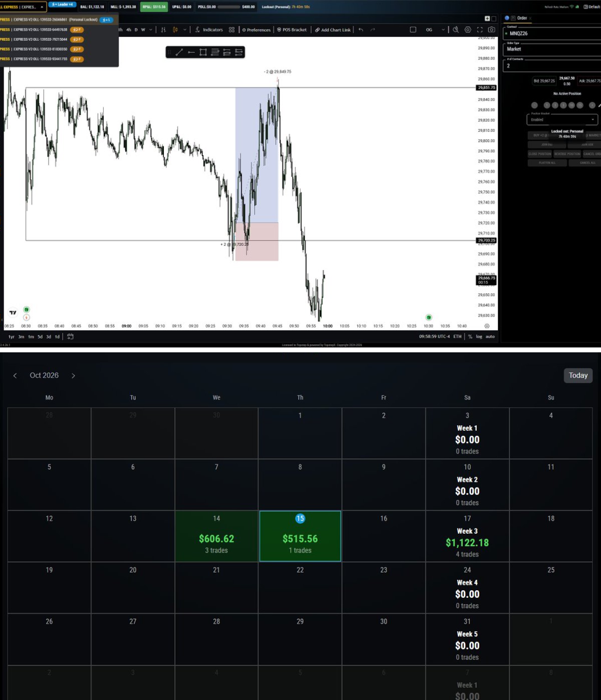This screenshot has height=700, width=601.
Task: Open the go-to-date calendar icon
Action: 71,337
